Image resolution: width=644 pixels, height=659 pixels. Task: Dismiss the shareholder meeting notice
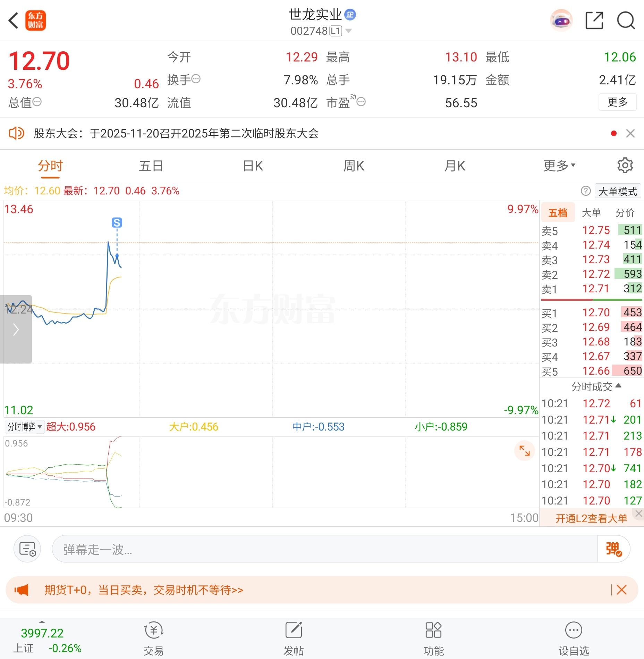point(630,133)
